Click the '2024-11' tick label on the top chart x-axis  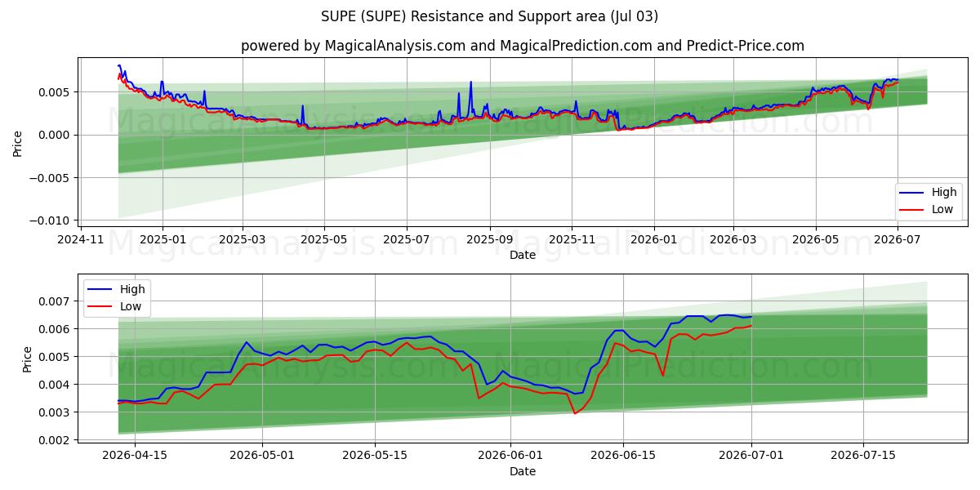pyautogui.click(x=79, y=239)
